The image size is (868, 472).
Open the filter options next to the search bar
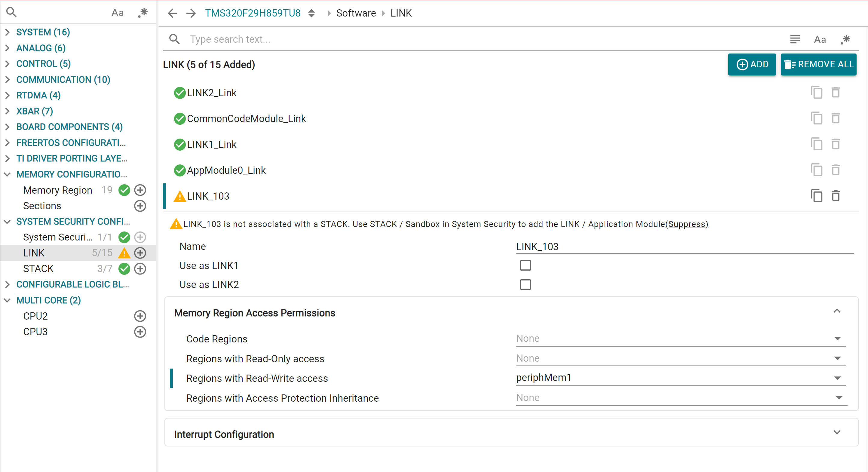pyautogui.click(x=795, y=39)
